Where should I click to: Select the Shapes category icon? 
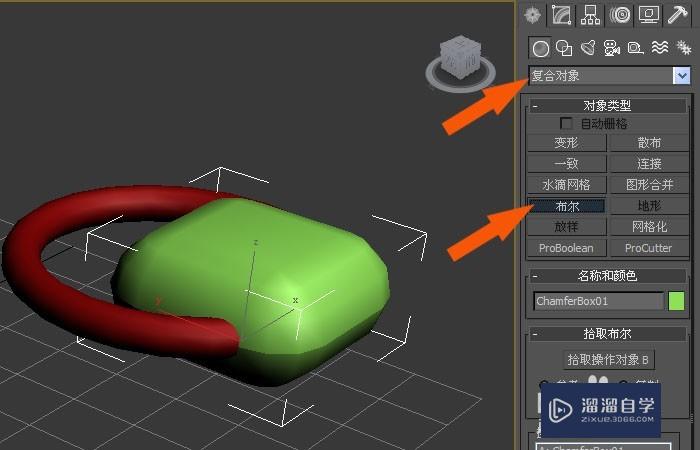click(564, 48)
